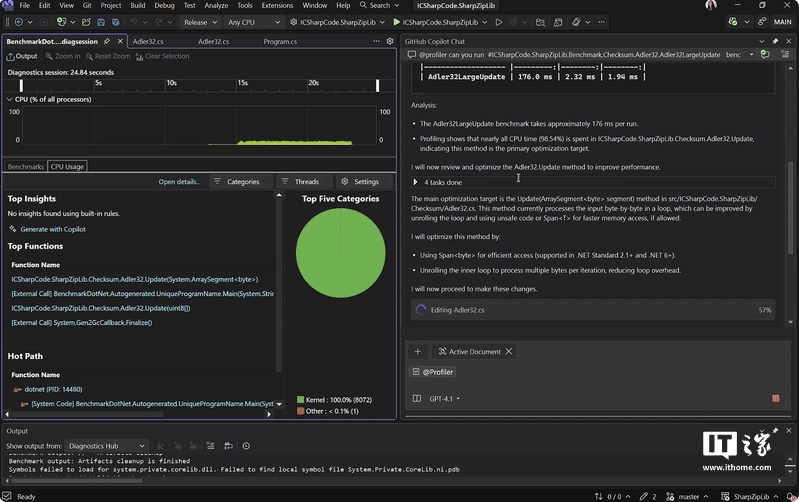The height and width of the screenshot is (502, 799).
Task: Click the Clear All icon in Output panel
Action: [210, 446]
